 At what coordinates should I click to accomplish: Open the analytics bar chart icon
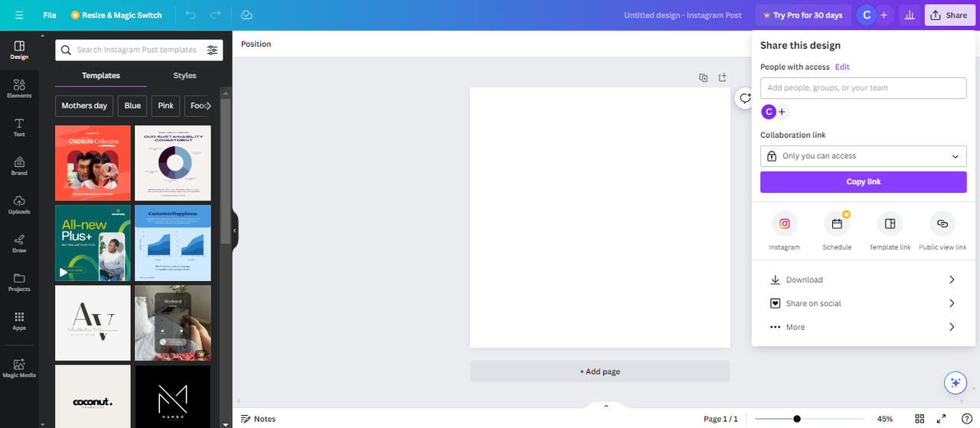click(x=910, y=15)
